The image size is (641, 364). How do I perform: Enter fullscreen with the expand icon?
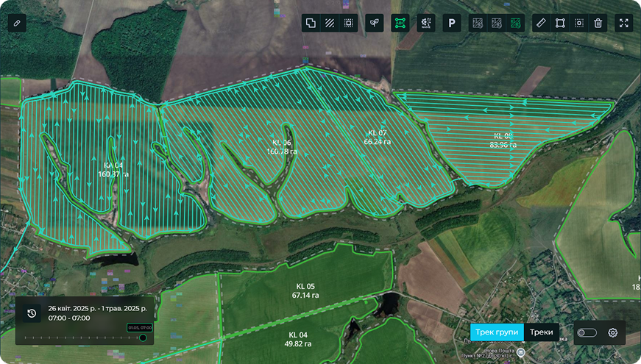coord(623,23)
